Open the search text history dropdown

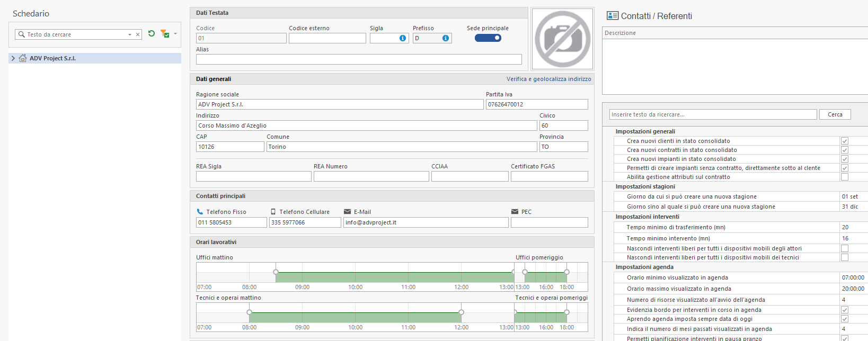click(x=130, y=34)
